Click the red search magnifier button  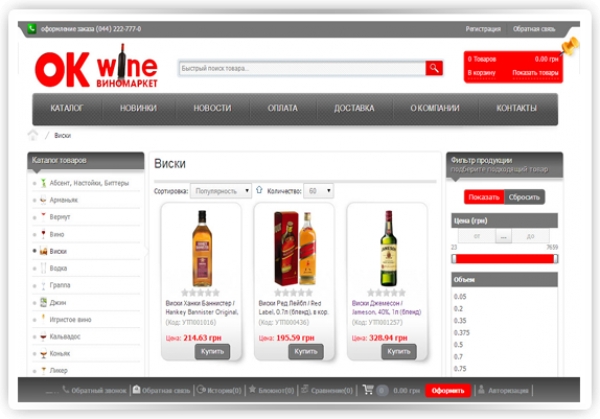(x=434, y=68)
